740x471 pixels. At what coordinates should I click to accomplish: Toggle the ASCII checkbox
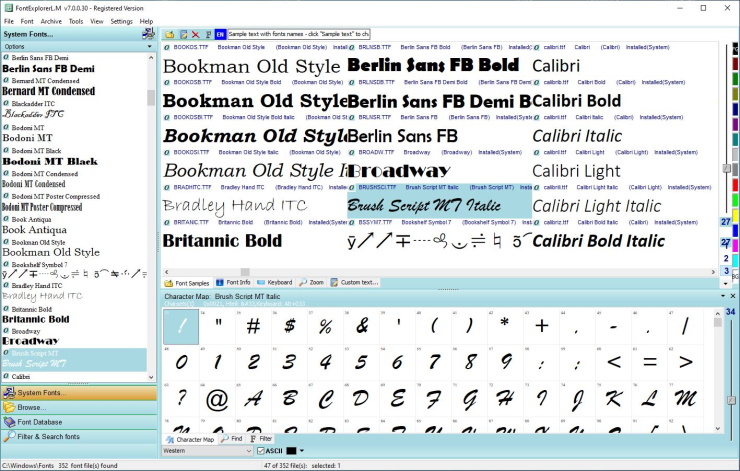pyautogui.click(x=261, y=451)
